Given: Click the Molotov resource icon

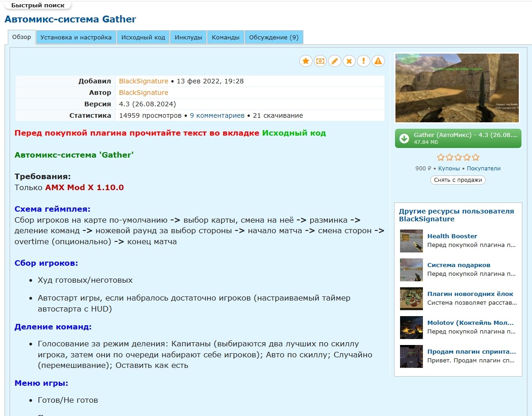Looking at the screenshot, I should [x=411, y=327].
